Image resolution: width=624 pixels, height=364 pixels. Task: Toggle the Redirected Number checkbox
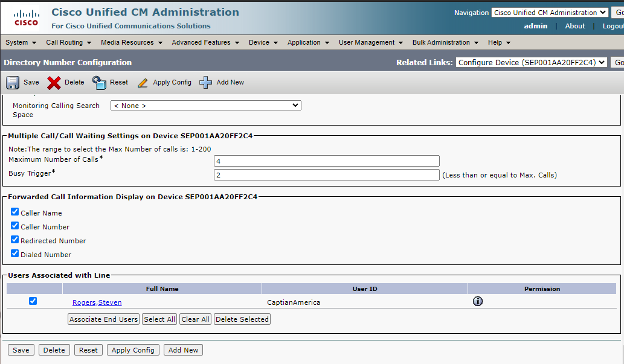click(x=14, y=240)
